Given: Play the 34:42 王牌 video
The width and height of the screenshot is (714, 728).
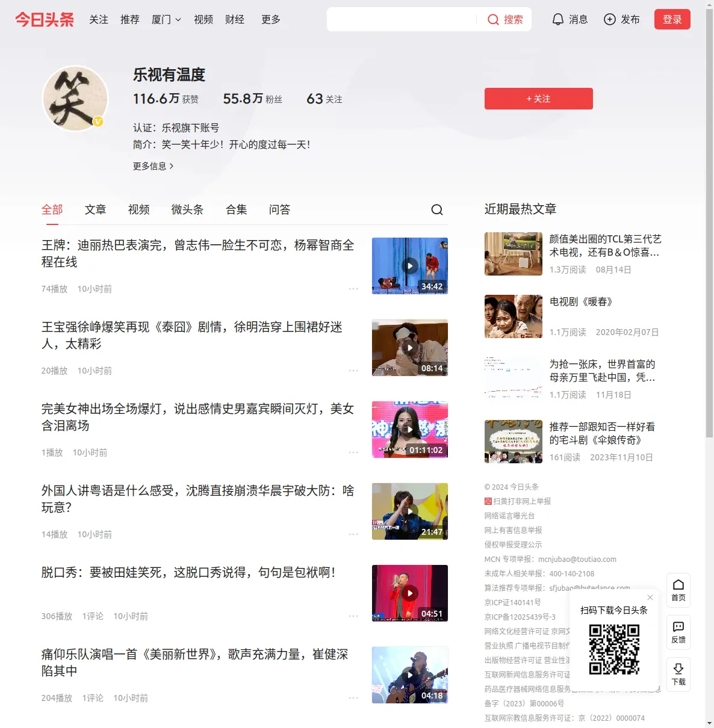Looking at the screenshot, I should point(410,266).
